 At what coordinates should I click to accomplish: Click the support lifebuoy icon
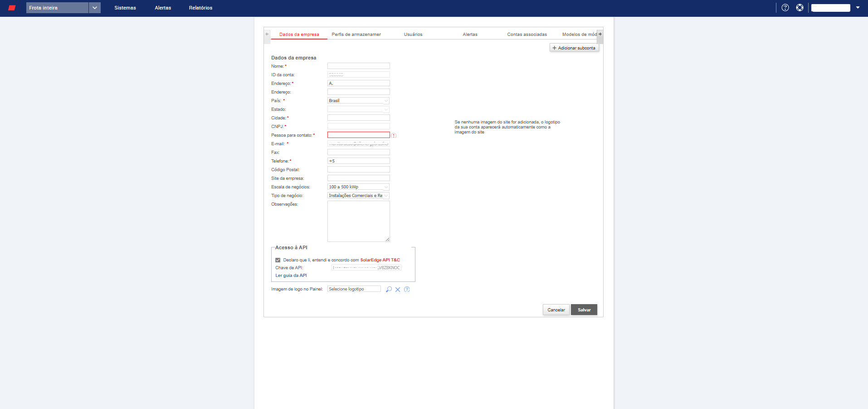[x=800, y=8]
